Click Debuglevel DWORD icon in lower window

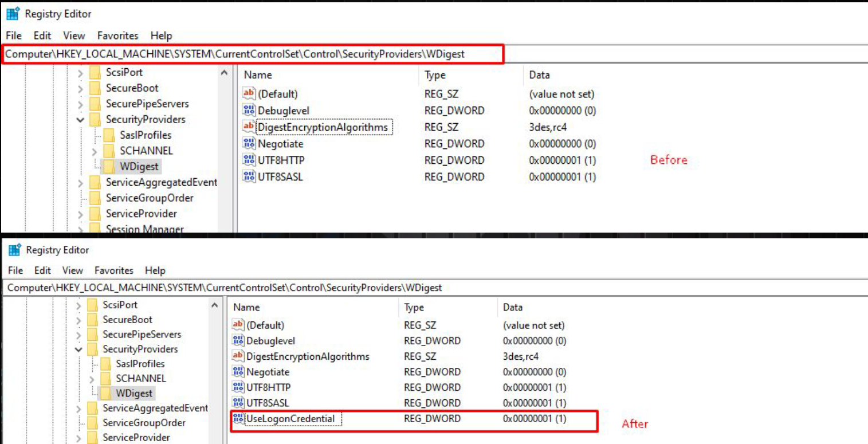pyautogui.click(x=238, y=341)
